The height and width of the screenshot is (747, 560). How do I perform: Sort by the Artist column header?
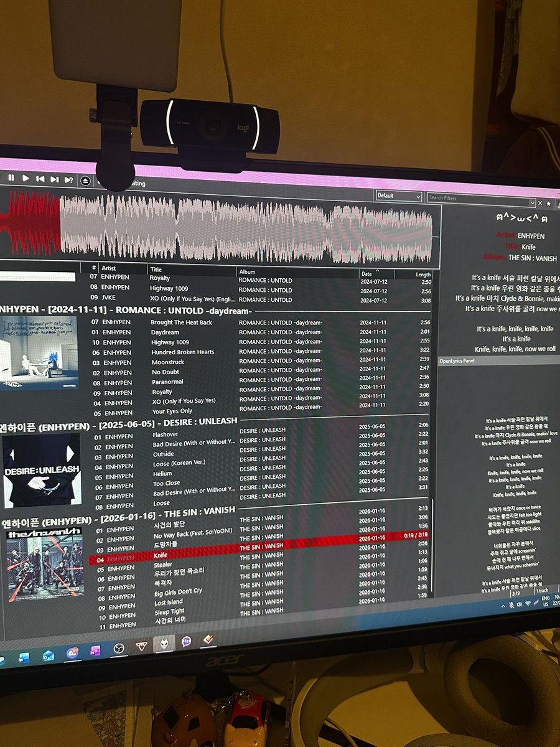pyautogui.click(x=109, y=268)
